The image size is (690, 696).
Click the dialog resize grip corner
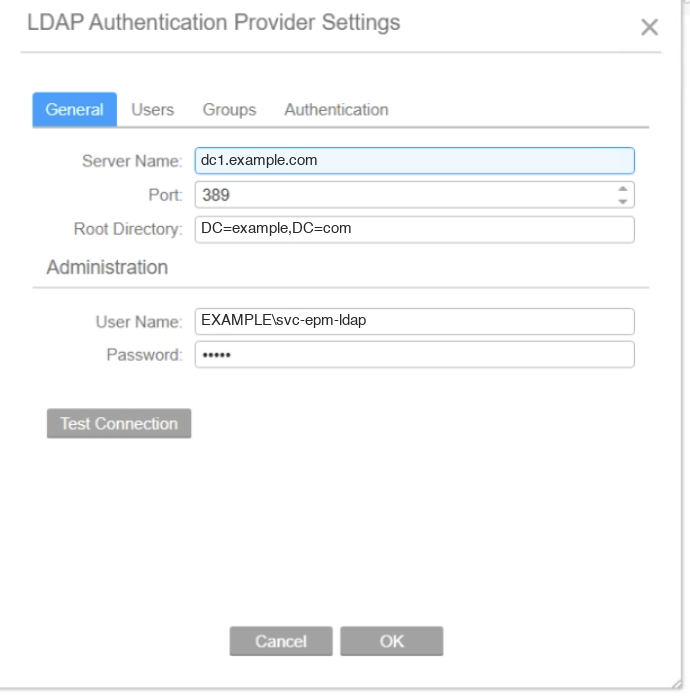point(676,684)
